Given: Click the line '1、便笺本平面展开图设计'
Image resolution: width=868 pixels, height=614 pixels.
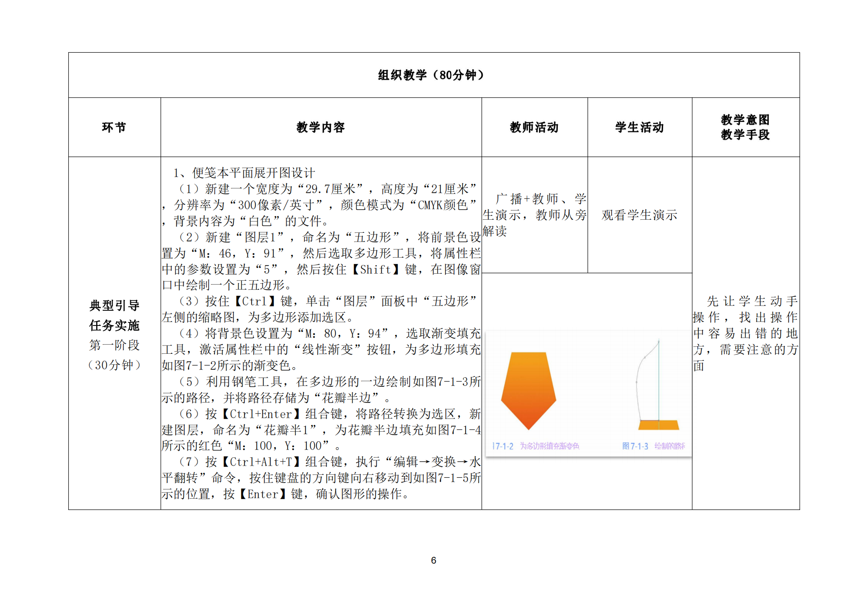Looking at the screenshot, I should pos(244,173).
